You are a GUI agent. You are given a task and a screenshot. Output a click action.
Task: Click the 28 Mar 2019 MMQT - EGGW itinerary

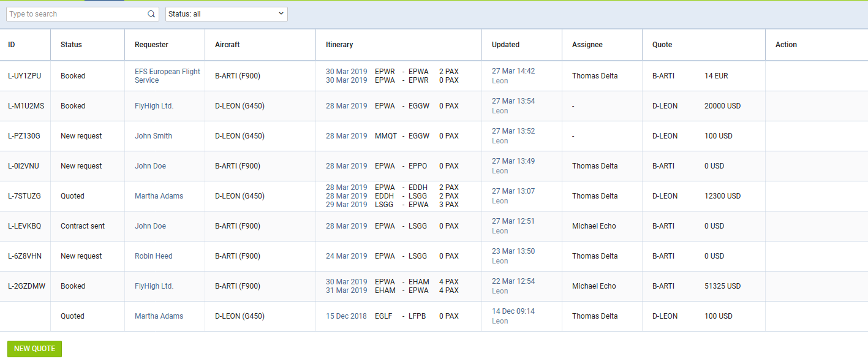click(392, 136)
